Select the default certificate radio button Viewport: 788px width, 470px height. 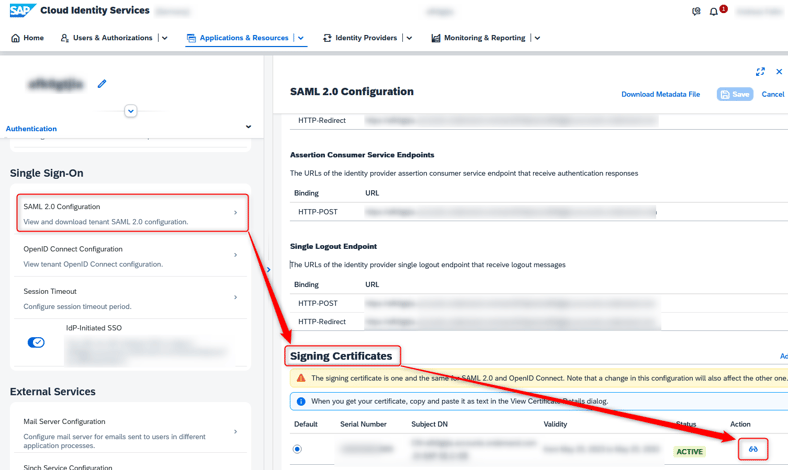(x=298, y=449)
